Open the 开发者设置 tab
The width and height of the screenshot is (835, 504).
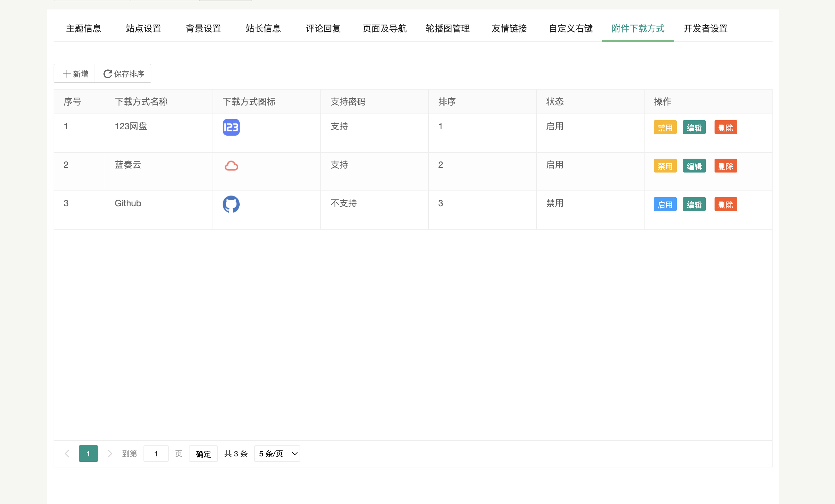point(705,28)
